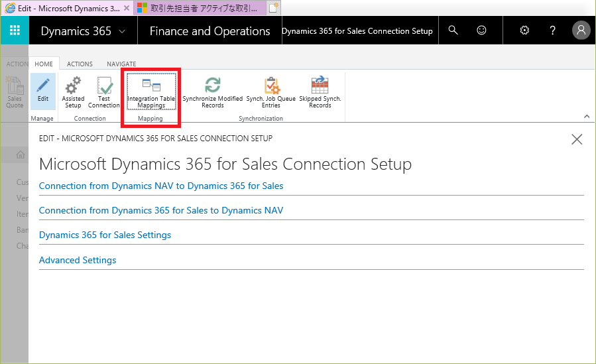
Task: Open Synch. Job Queue Entries
Action: point(271,92)
